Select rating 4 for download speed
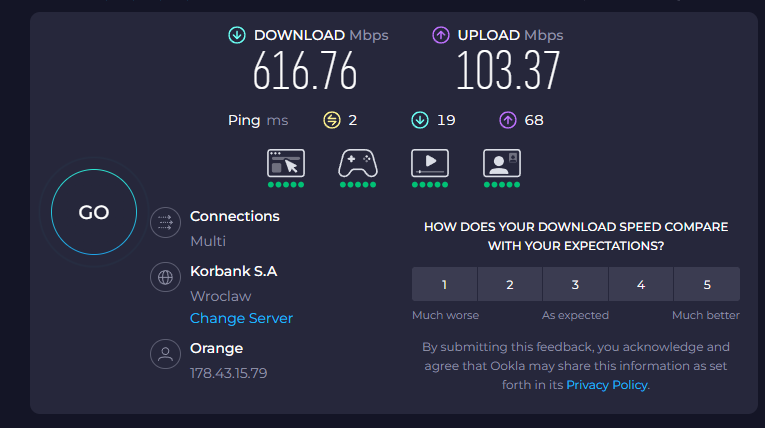This screenshot has height=428, width=765. tap(641, 284)
